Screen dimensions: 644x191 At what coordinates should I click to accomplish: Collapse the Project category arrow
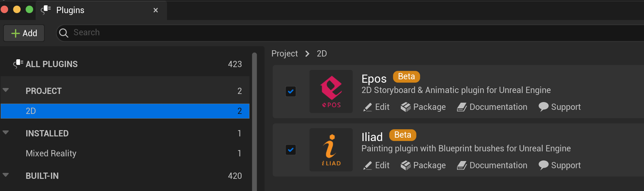pos(6,90)
